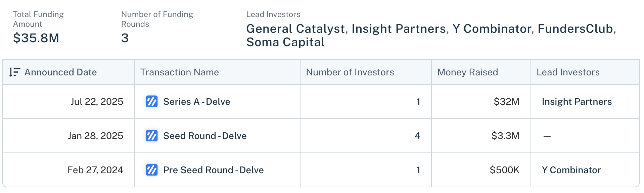The width and height of the screenshot is (644, 193).
Task: Click the Number of Investors column header
Action: (350, 72)
